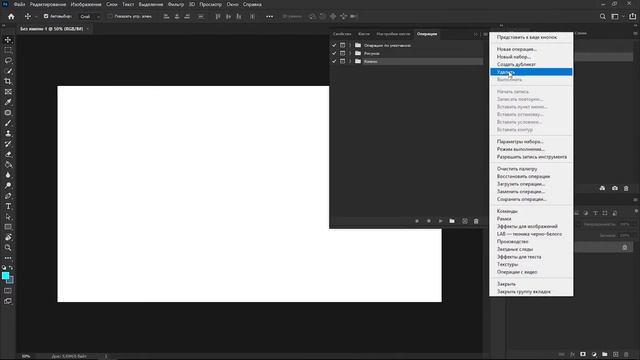Click the foreground cyan color swatch

click(x=5, y=276)
